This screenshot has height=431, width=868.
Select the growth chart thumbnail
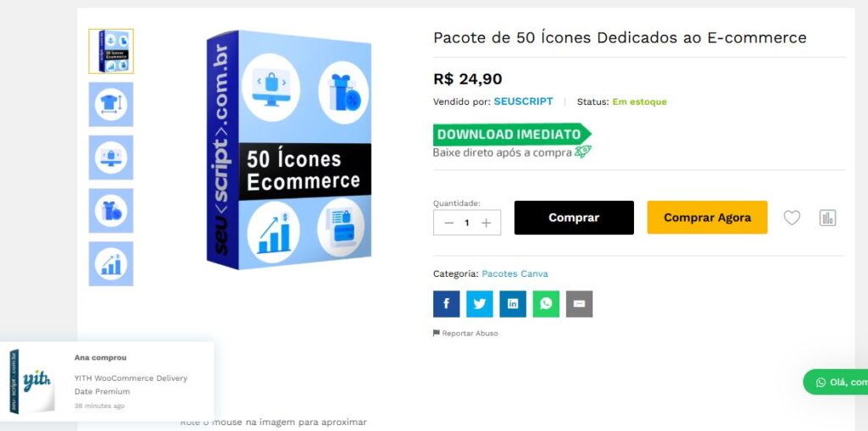[111, 263]
